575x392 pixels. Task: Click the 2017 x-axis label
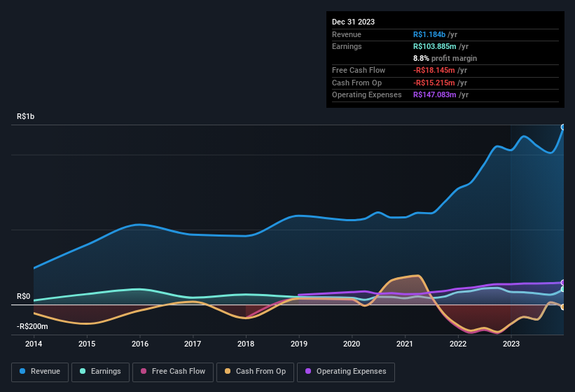pos(193,344)
